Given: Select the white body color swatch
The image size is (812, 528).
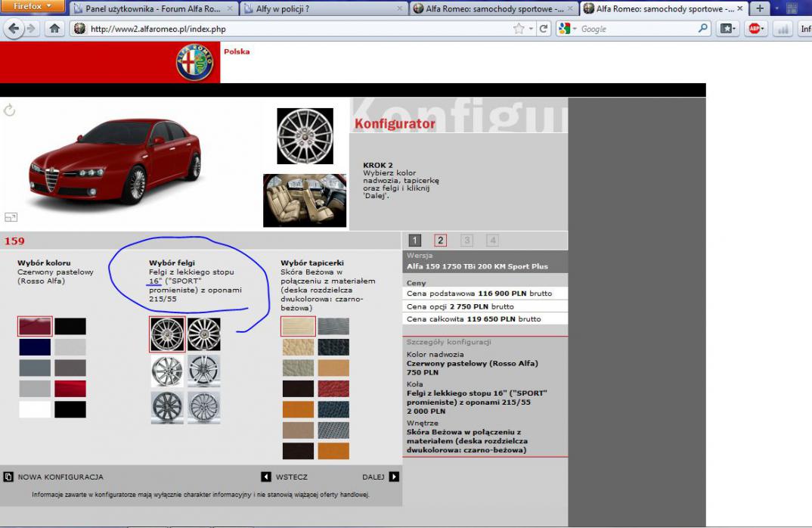Looking at the screenshot, I should tap(35, 409).
